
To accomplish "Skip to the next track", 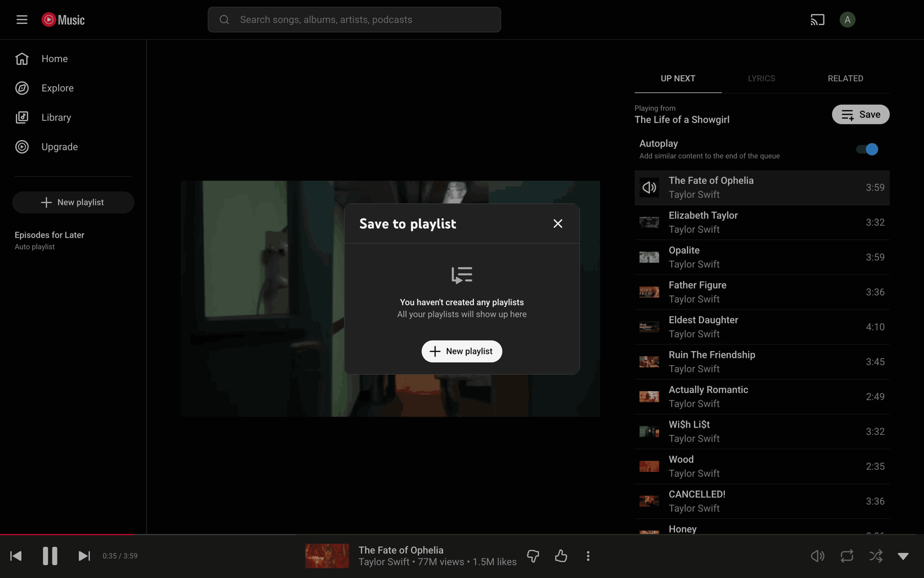I will coord(84,556).
